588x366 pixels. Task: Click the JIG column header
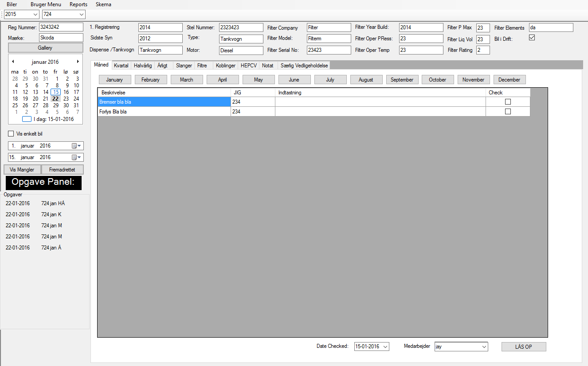pos(253,93)
